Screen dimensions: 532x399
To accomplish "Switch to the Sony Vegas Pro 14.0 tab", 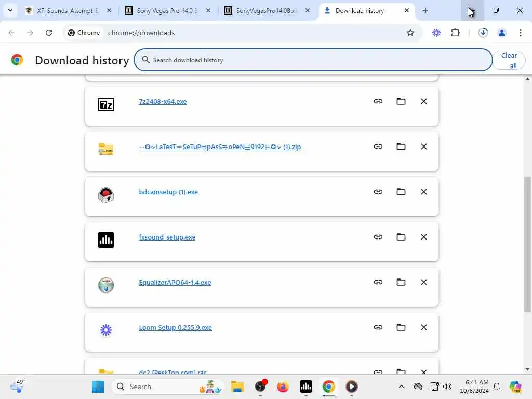I will 167,10.
